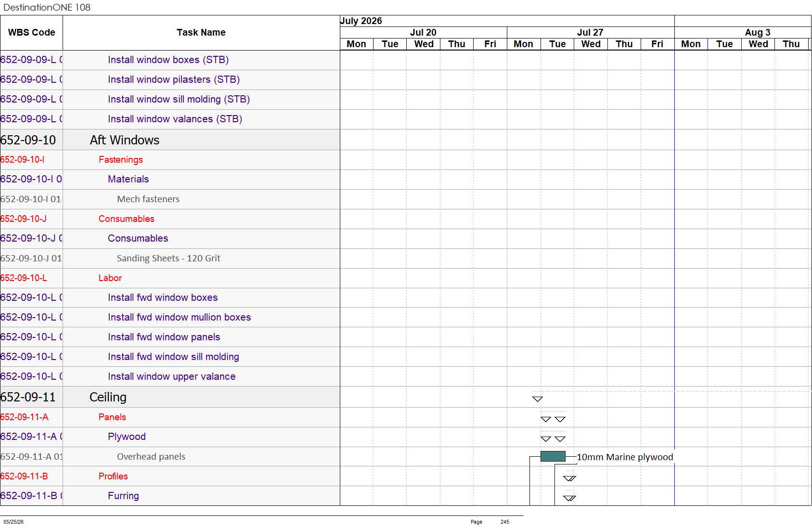Select the red Profiles group row
This screenshot has width=812, height=528.
(x=170, y=476)
